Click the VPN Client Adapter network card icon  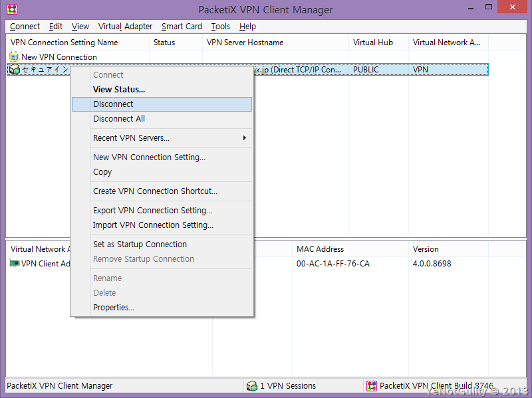15,263
